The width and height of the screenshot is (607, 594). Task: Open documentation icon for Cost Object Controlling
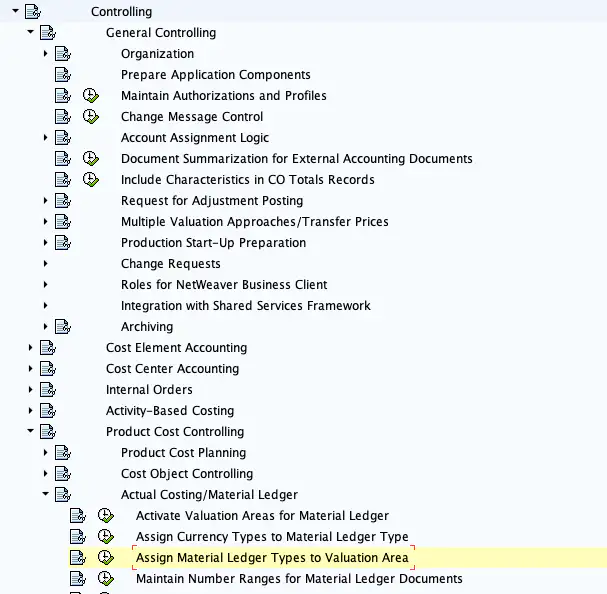point(63,473)
